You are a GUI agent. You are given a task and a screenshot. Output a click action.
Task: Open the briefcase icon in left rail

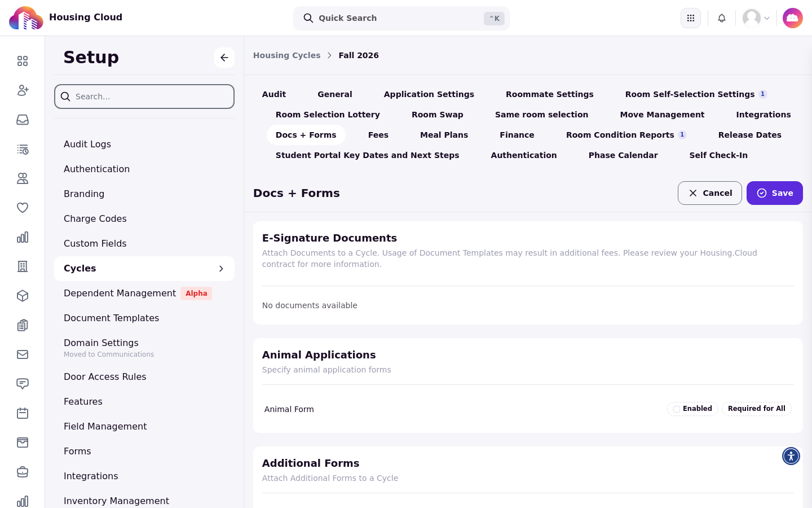(x=23, y=472)
